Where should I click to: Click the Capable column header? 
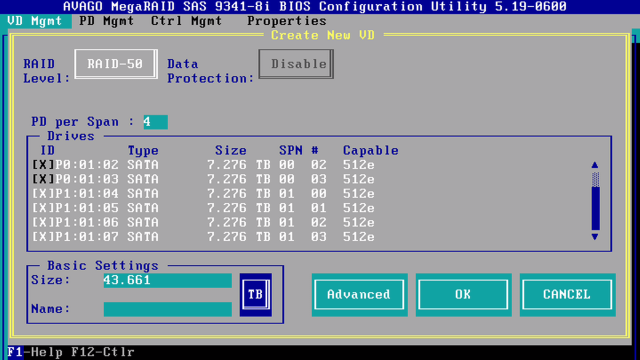point(371,151)
